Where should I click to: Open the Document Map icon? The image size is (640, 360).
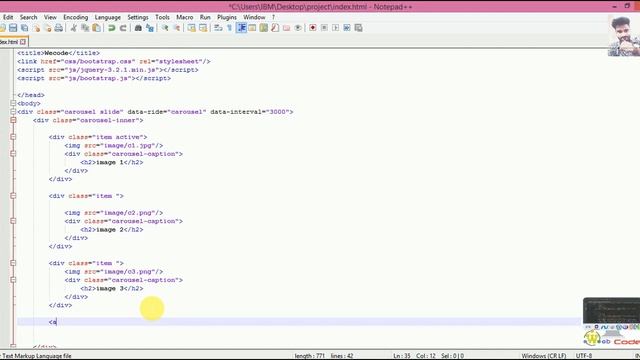tap(264, 28)
